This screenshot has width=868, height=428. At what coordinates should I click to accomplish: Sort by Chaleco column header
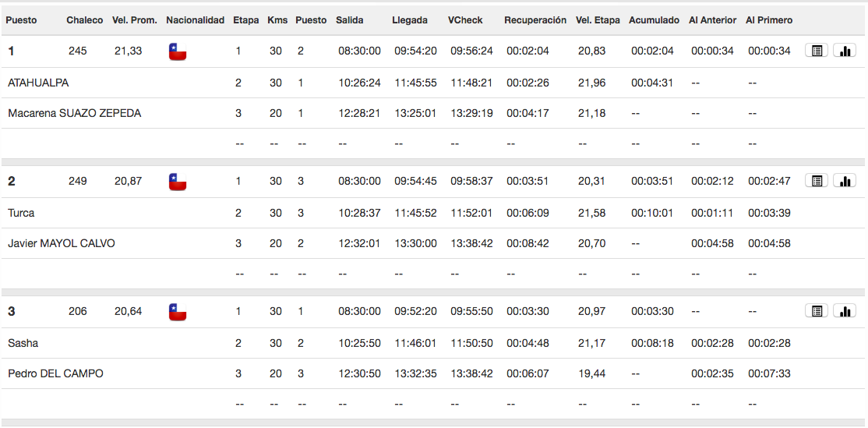(x=85, y=20)
